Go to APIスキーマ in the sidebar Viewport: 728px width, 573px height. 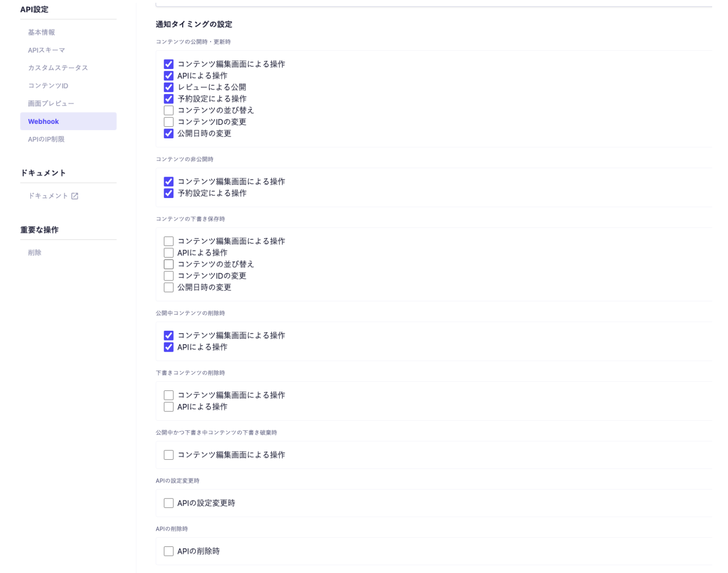tap(46, 50)
